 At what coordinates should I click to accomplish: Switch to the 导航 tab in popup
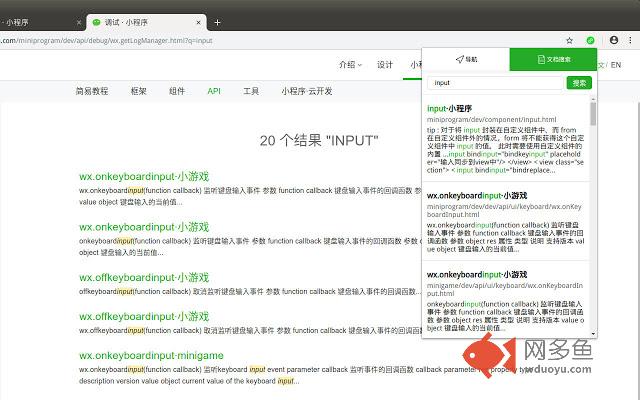click(x=465, y=60)
